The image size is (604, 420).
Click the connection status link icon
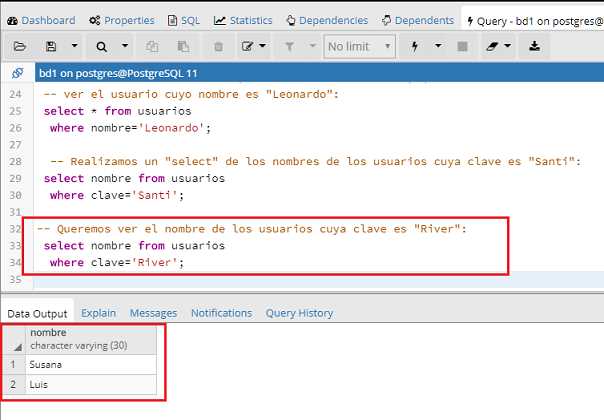[x=17, y=73]
